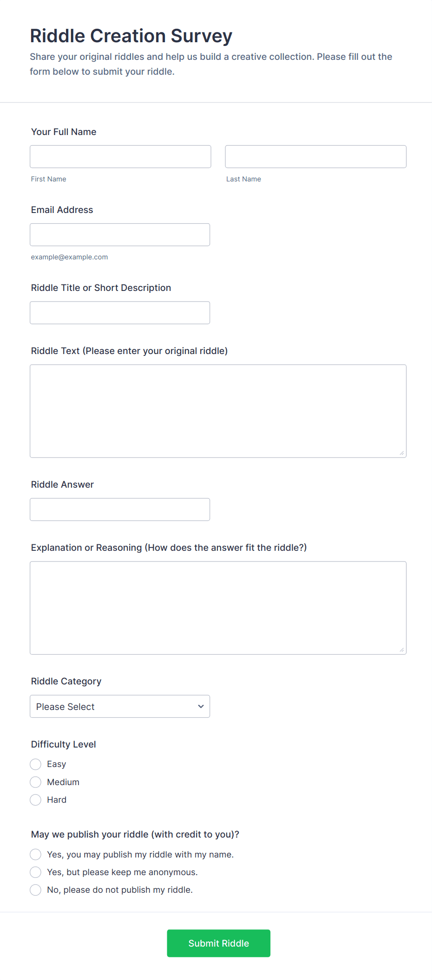Select the Please Select placeholder option
This screenshot has height=980, width=432.
(x=93, y=706)
